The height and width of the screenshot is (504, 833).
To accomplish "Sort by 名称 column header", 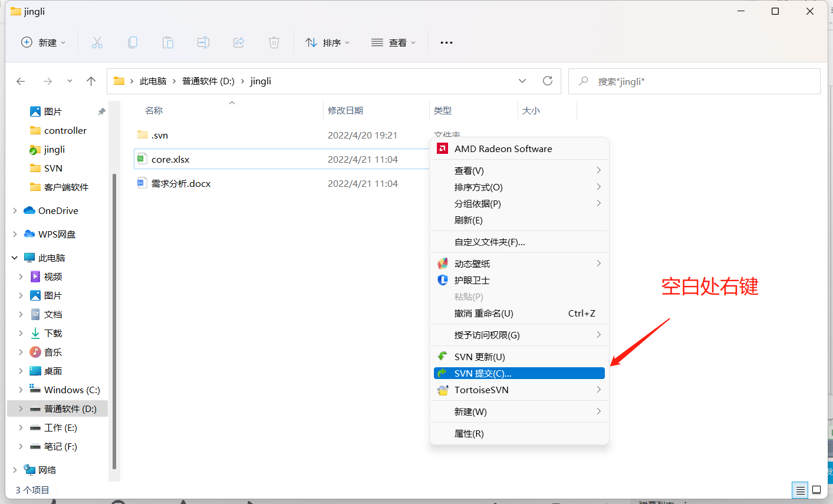I will pyautogui.click(x=154, y=110).
